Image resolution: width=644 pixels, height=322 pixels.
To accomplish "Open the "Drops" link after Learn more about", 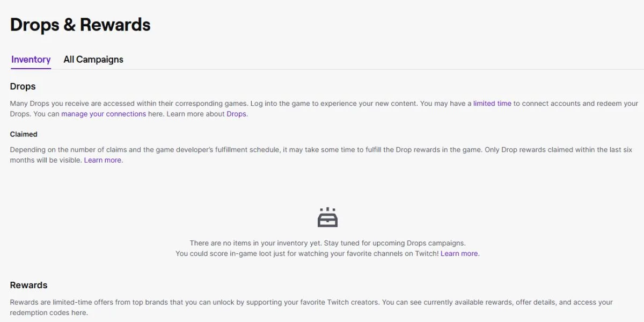I will [236, 114].
